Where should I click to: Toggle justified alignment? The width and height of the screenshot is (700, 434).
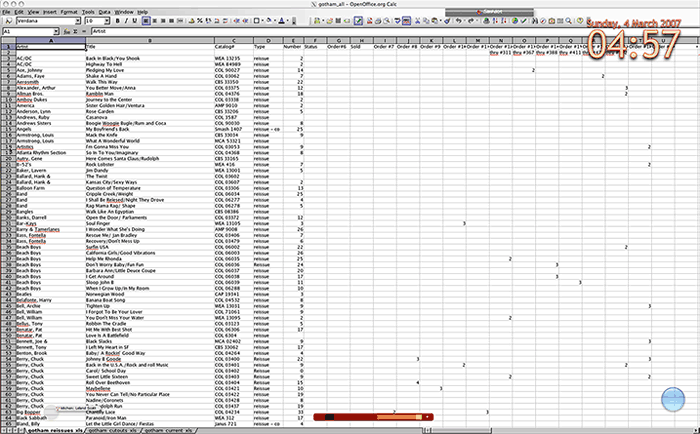[x=171, y=21]
